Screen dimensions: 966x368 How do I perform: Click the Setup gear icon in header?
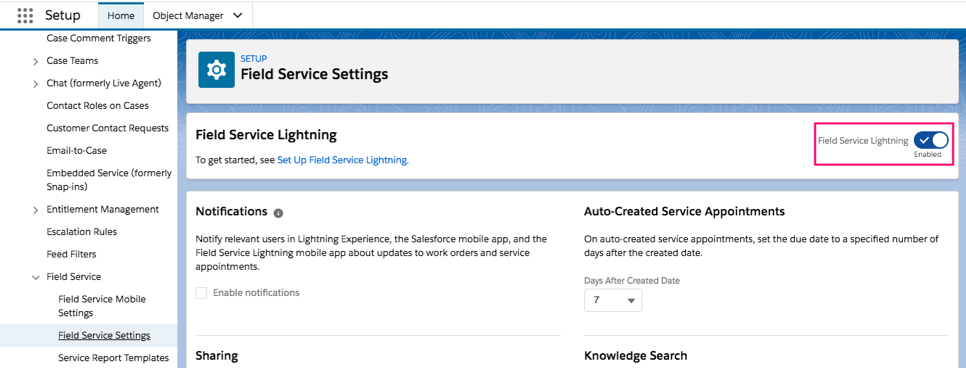(x=216, y=70)
